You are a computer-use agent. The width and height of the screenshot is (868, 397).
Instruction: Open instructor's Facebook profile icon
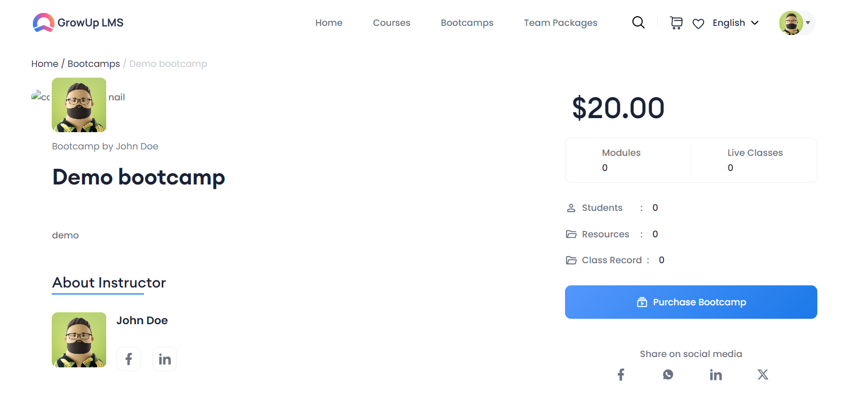click(129, 359)
